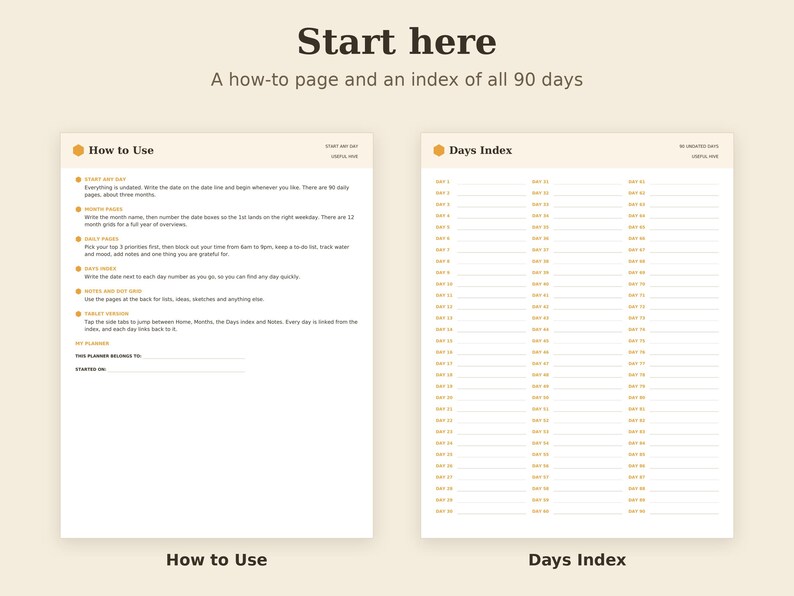Click the Tablet Version bullet icon
794x596 pixels.
pos(78,314)
